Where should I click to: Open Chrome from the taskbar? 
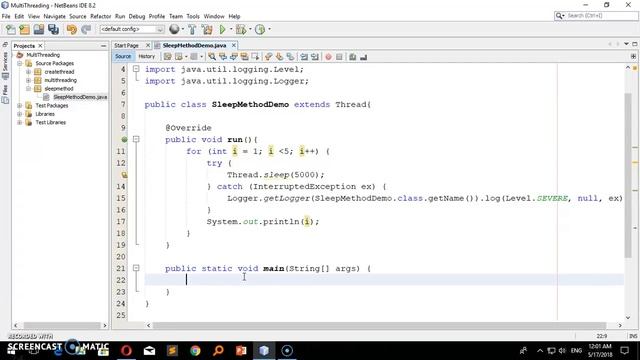(x=195, y=351)
